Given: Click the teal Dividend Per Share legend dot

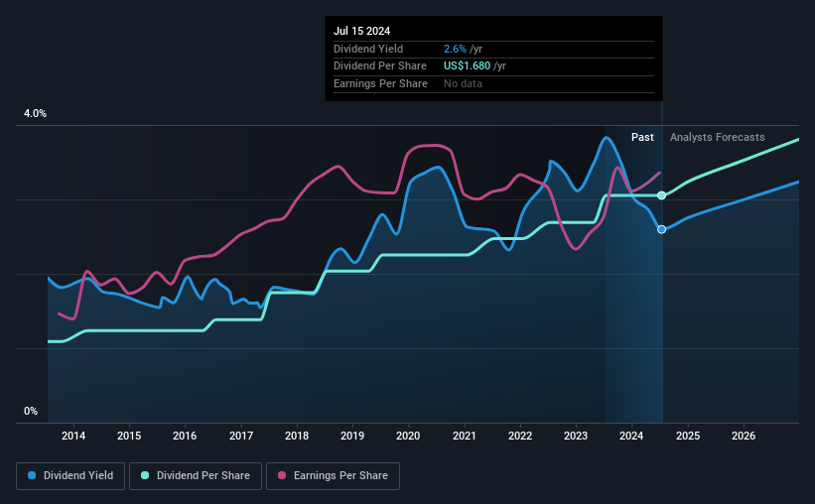Looking at the screenshot, I should (145, 475).
